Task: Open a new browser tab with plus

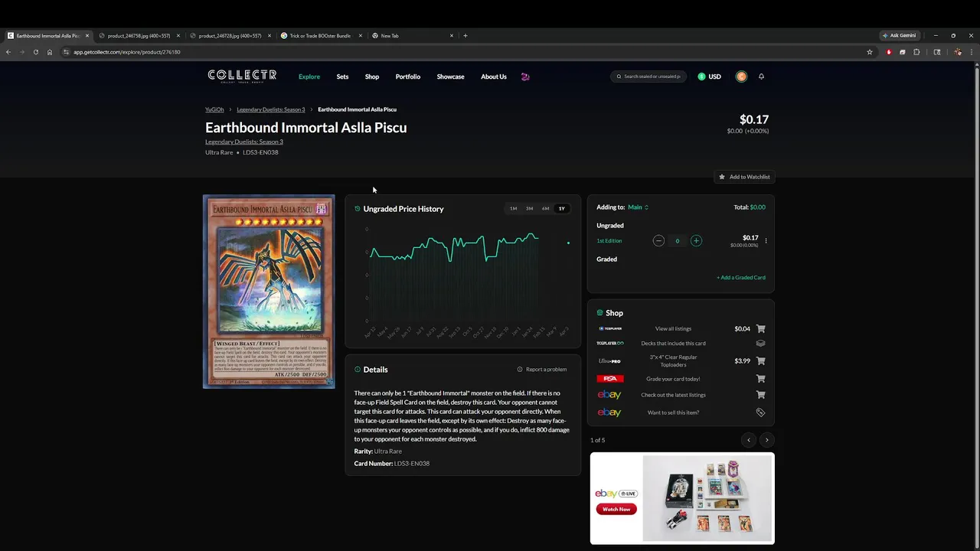Action: point(465,36)
